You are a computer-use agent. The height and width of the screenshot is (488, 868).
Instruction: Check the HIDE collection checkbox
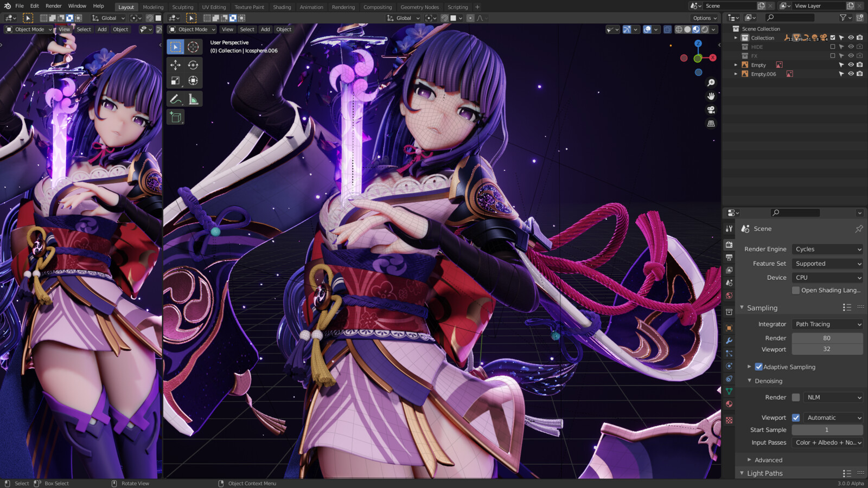click(x=833, y=47)
